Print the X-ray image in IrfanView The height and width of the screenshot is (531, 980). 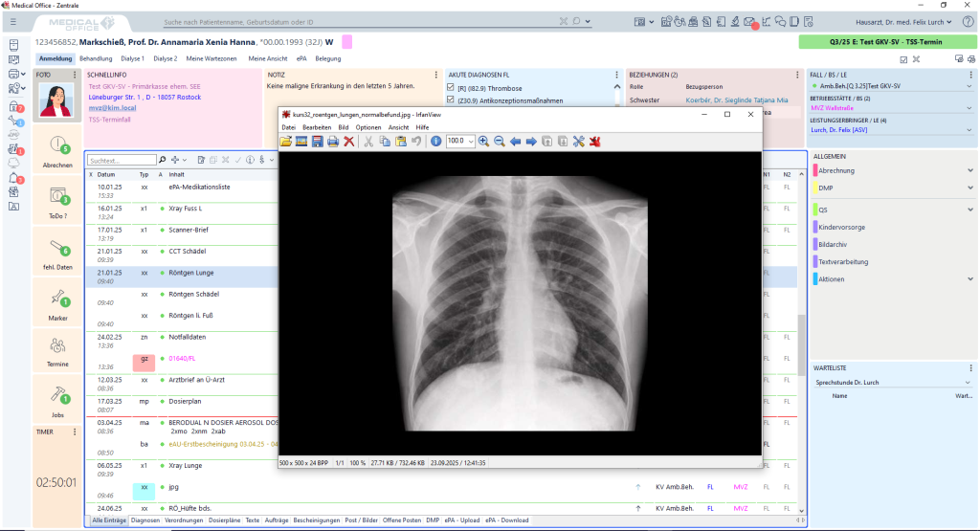333,141
